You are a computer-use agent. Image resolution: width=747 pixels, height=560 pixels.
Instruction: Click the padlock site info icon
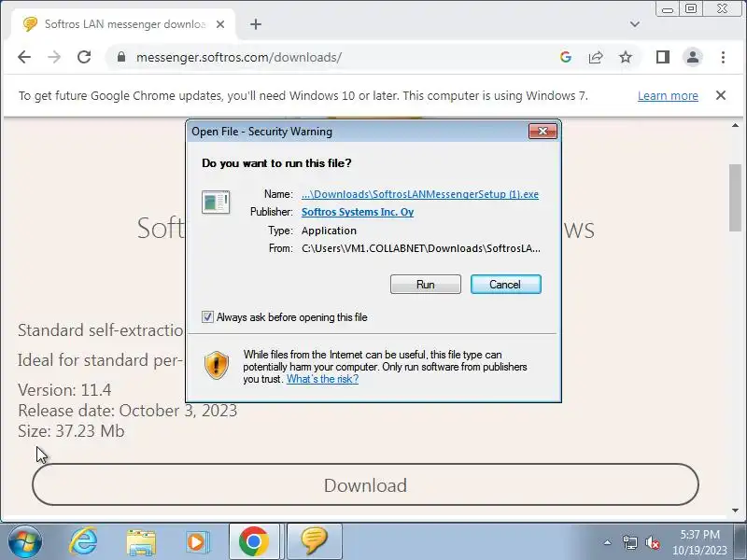tap(121, 57)
